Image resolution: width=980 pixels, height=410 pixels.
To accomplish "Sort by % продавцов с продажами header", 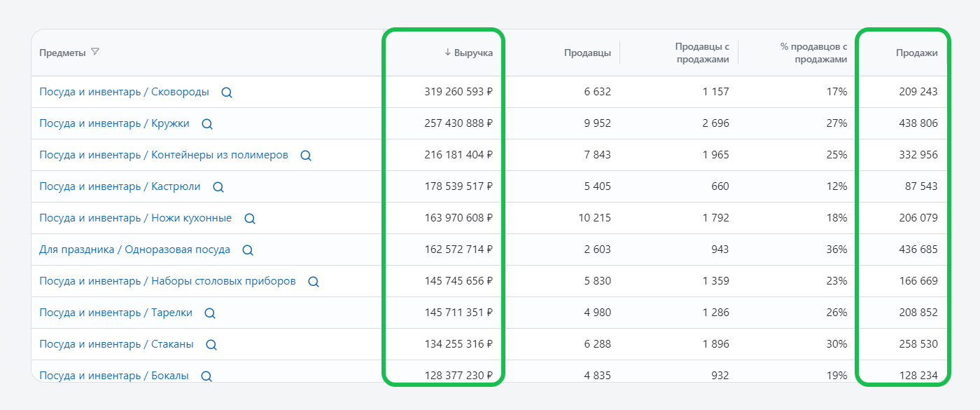I will coord(813,53).
